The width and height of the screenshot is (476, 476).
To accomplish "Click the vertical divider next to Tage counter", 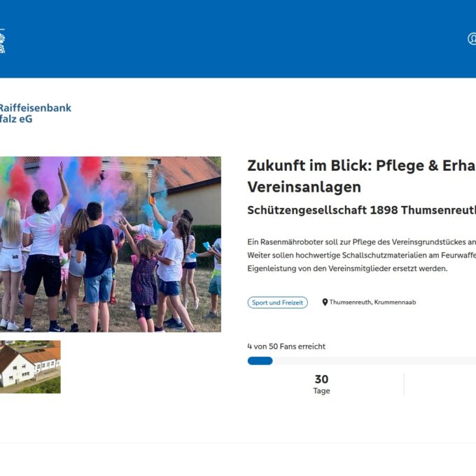I will 404,384.
